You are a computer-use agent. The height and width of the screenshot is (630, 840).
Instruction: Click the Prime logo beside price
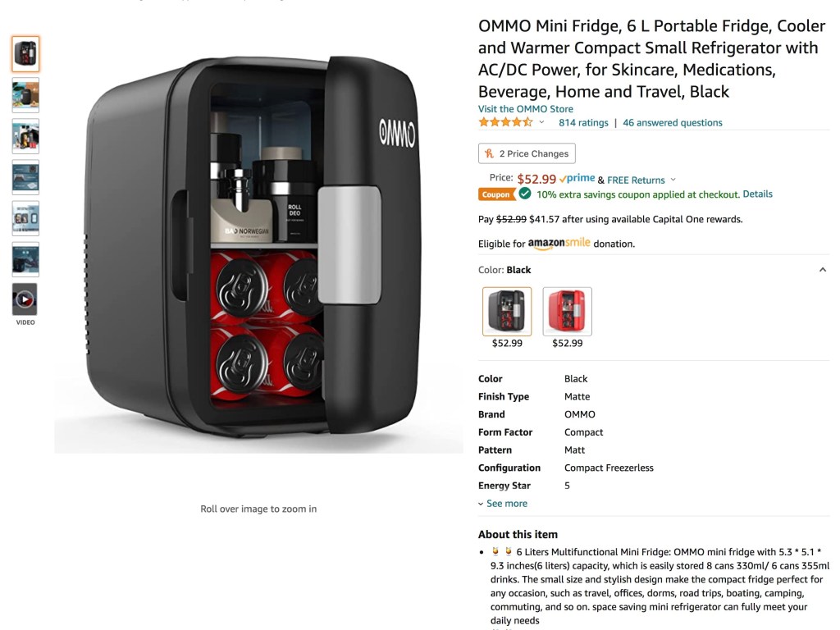(577, 178)
